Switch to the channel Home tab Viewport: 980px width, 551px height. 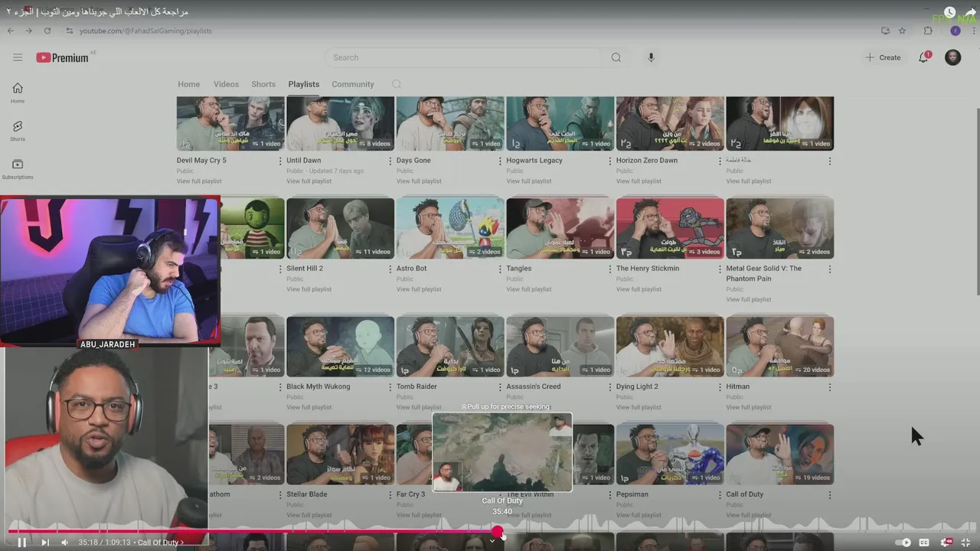tap(188, 84)
